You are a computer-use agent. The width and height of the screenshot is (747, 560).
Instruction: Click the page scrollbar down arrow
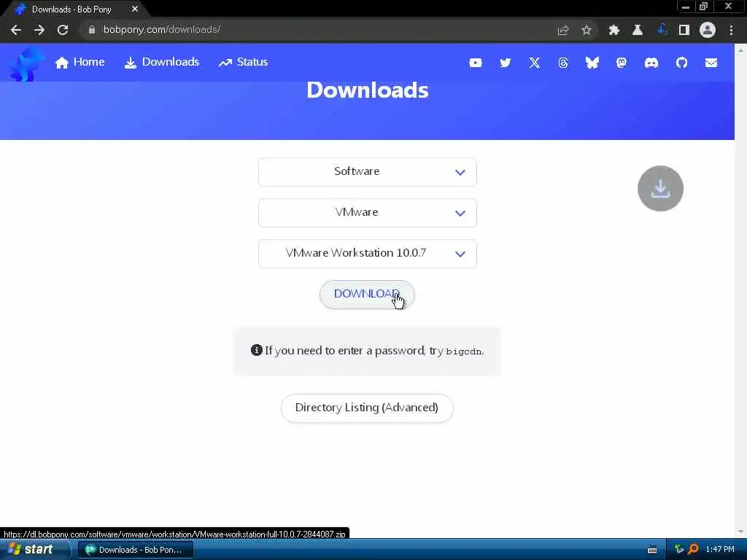pos(741,532)
